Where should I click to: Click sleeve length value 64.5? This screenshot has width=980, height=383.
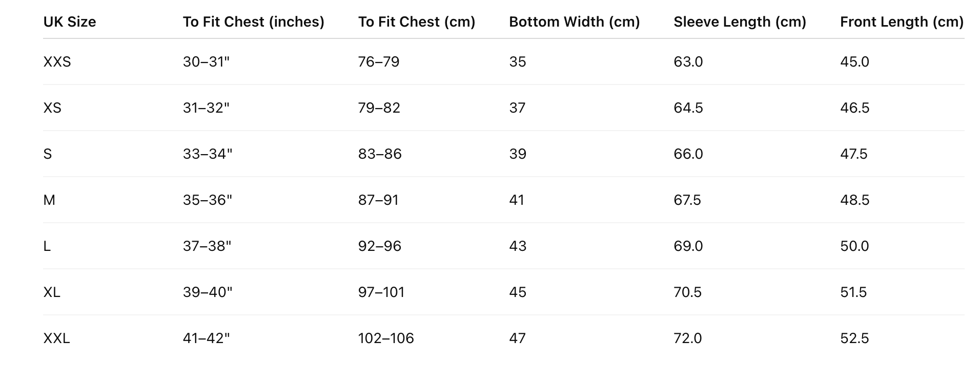688,108
